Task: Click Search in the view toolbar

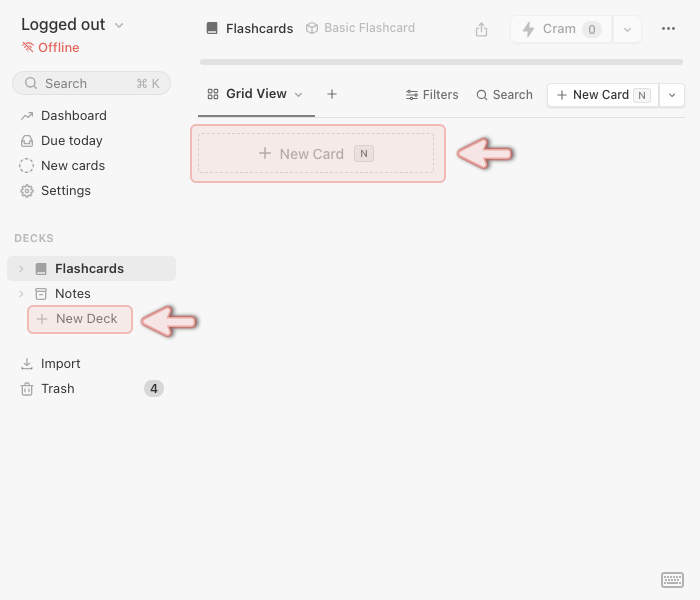Action: click(504, 95)
